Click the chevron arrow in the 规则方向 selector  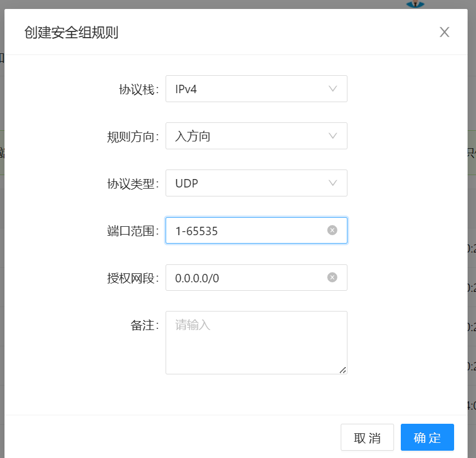(x=333, y=136)
